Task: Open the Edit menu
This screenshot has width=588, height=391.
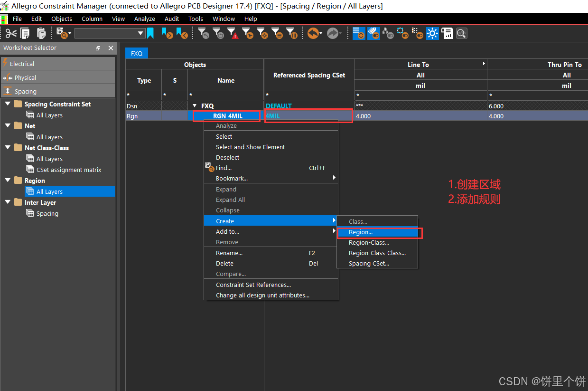Action: tap(37, 19)
